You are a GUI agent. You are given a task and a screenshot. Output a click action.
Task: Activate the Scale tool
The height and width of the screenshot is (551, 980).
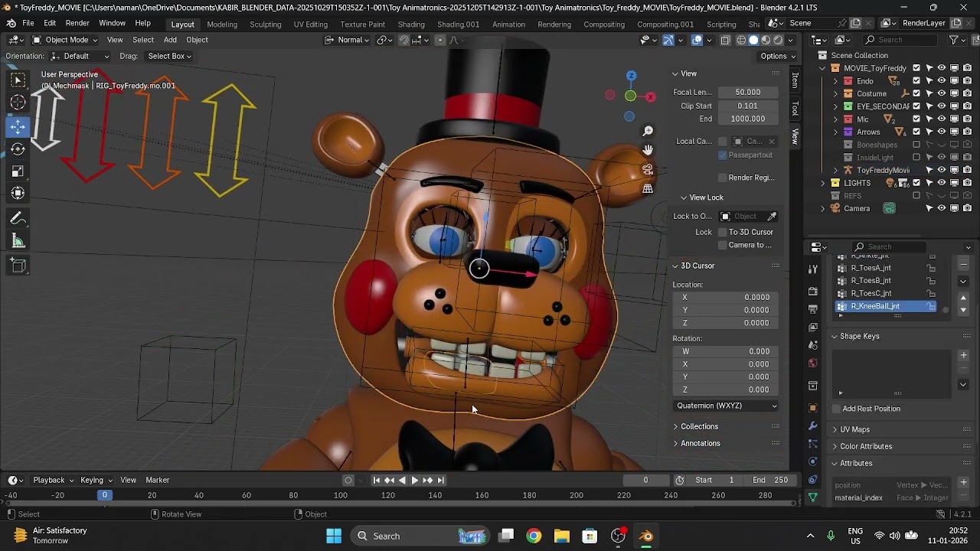[x=18, y=171]
